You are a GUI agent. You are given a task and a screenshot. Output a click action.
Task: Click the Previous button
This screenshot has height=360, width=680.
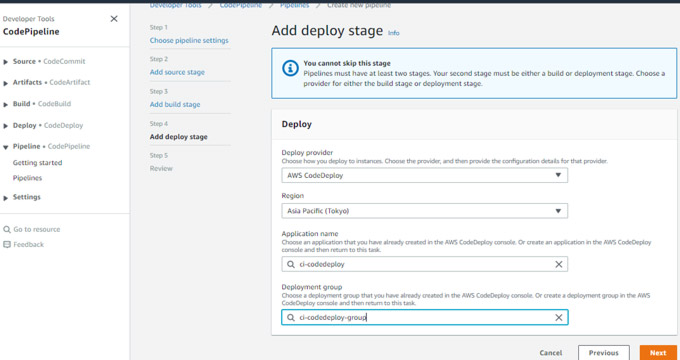click(x=604, y=353)
